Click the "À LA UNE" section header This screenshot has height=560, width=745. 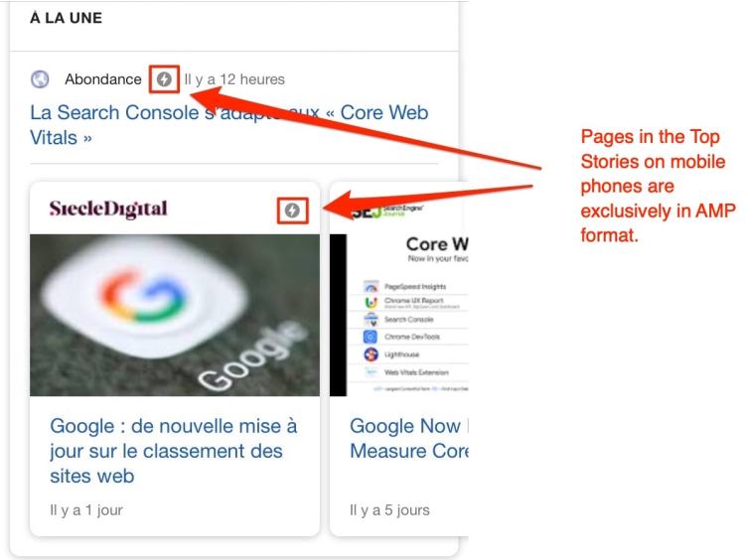pos(66,18)
